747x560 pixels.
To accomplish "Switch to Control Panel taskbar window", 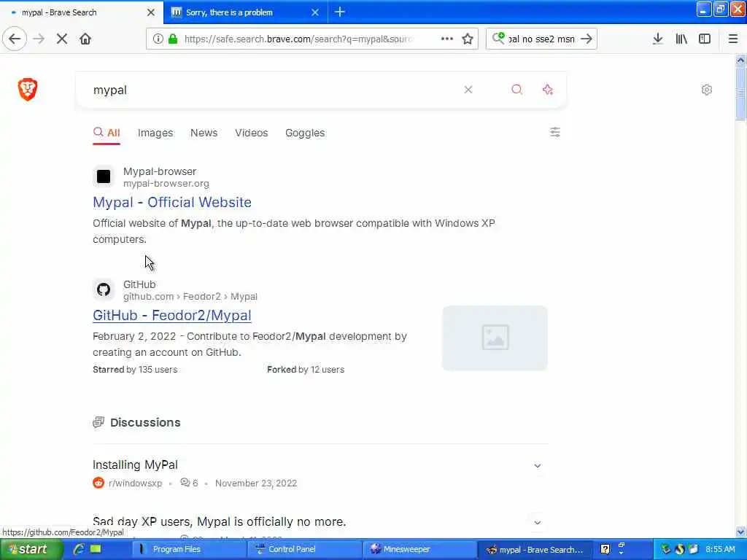I will (x=303, y=549).
